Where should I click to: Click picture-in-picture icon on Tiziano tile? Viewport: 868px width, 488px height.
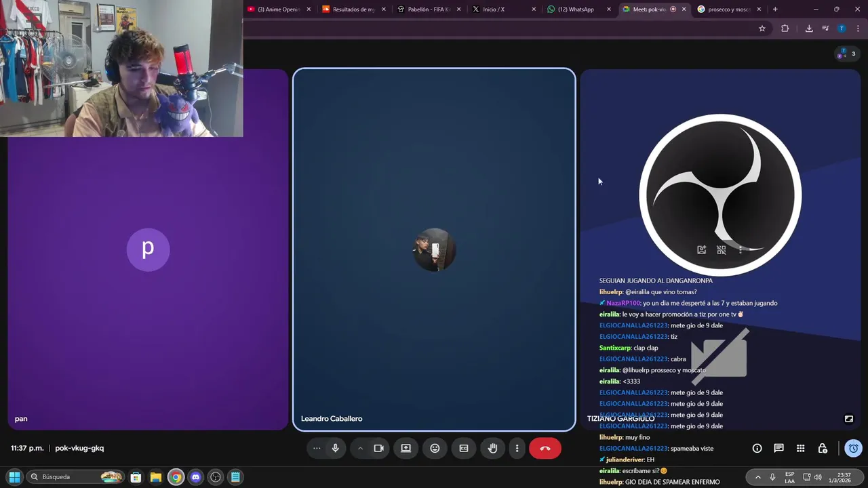[x=848, y=419]
